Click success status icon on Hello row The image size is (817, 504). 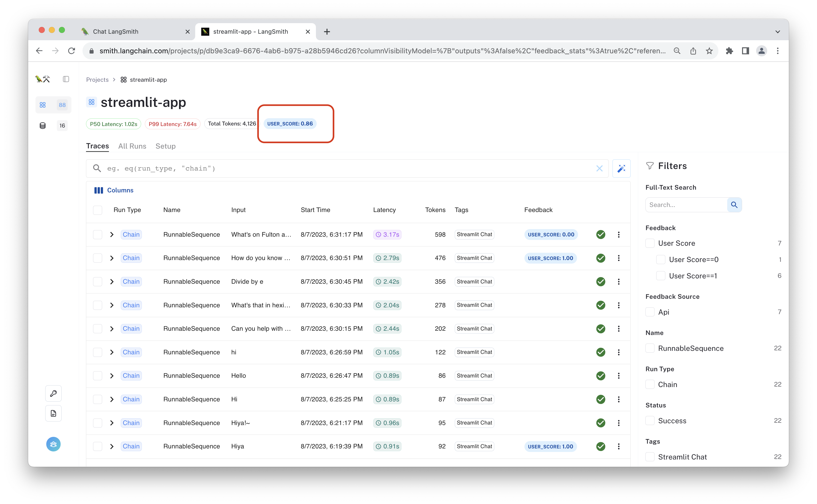(600, 376)
